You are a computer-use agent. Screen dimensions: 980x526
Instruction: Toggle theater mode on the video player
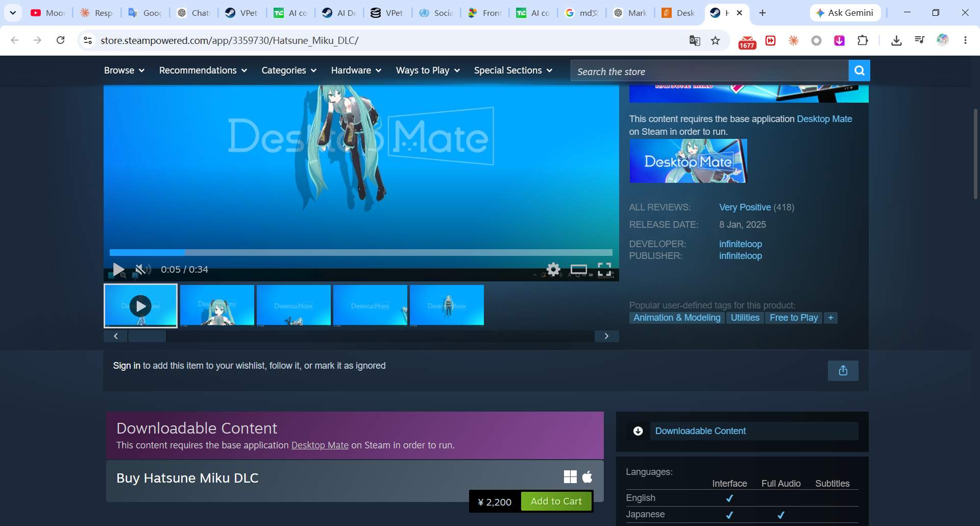click(579, 269)
